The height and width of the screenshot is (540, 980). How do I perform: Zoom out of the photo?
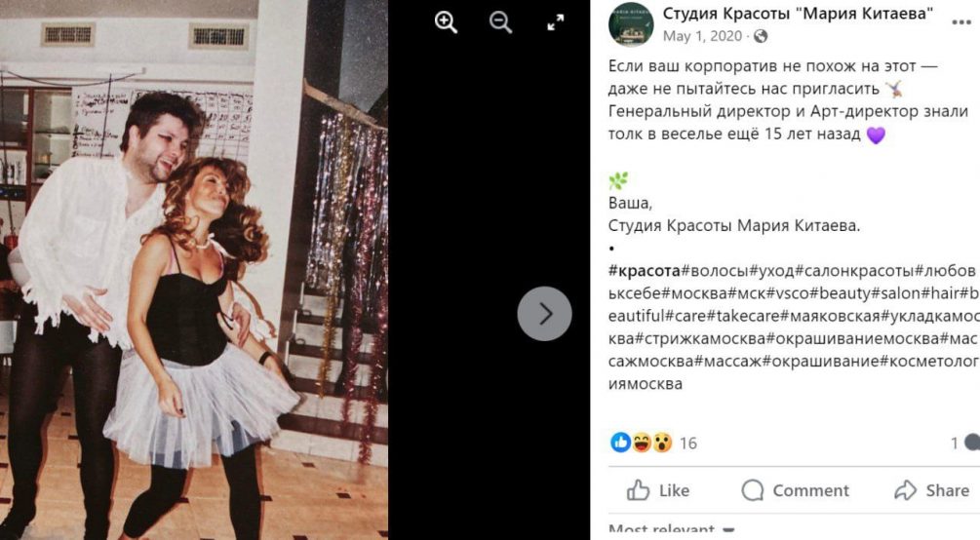500,22
